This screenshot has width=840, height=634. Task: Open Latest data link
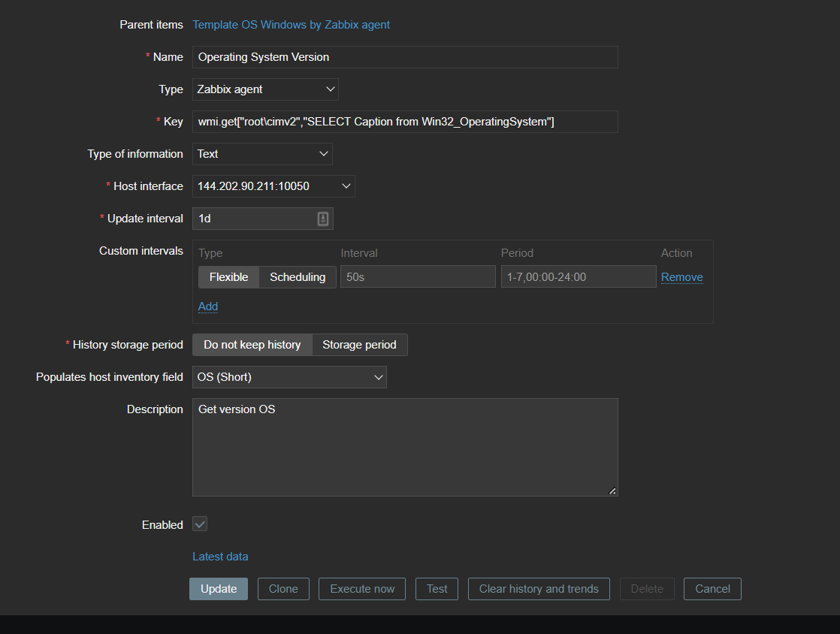tap(220, 557)
